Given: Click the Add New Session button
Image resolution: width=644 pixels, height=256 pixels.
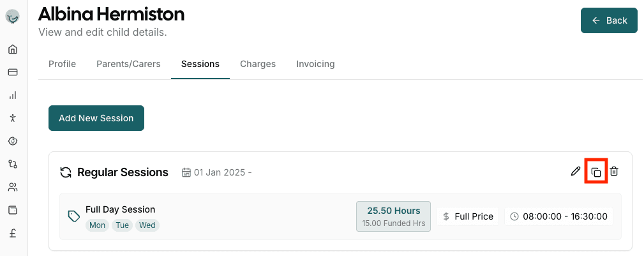Looking at the screenshot, I should coord(96,118).
